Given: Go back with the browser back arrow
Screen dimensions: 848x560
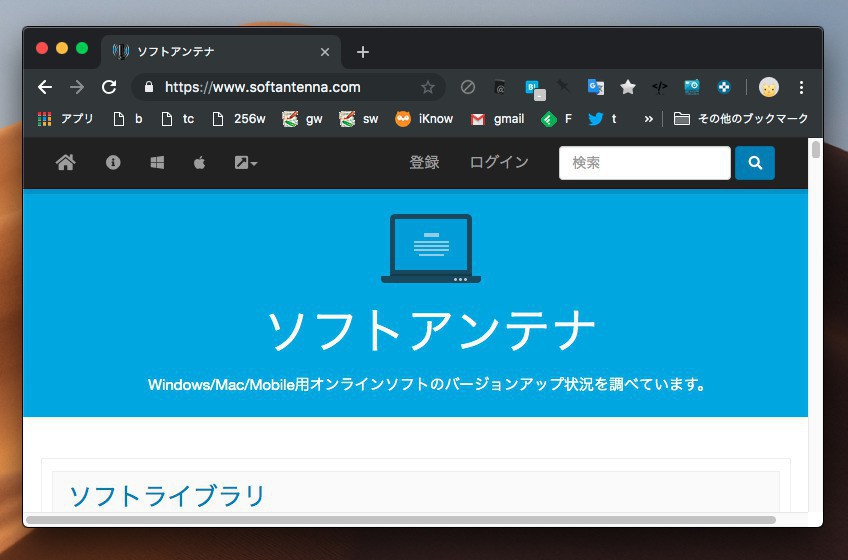Looking at the screenshot, I should coord(45,87).
